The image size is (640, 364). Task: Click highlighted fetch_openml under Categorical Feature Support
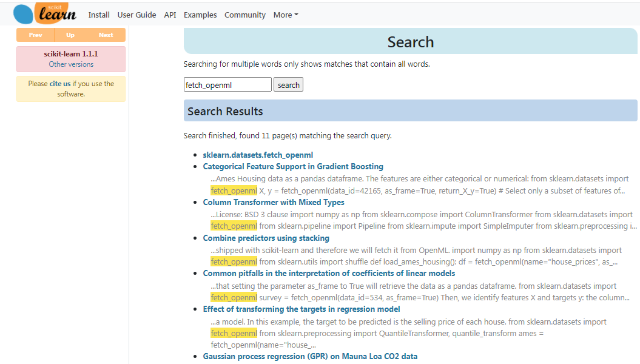pos(234,190)
